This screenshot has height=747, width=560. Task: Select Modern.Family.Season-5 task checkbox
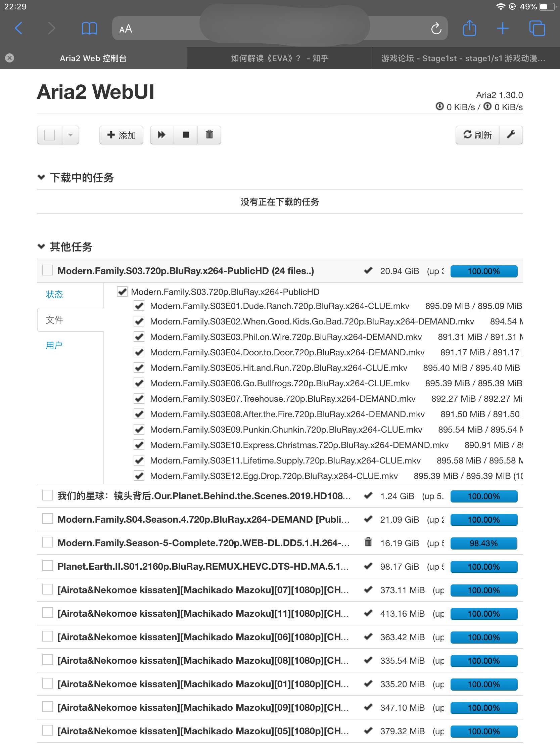click(48, 542)
